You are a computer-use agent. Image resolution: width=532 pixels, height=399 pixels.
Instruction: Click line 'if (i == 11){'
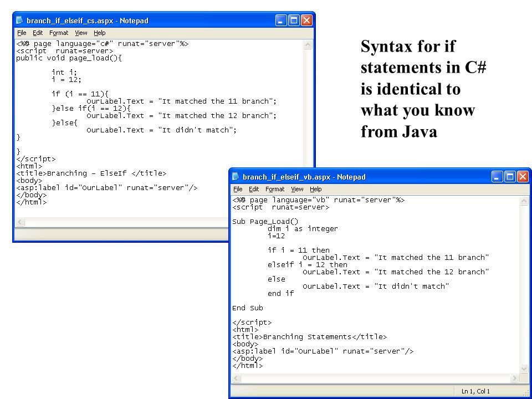click(x=80, y=94)
